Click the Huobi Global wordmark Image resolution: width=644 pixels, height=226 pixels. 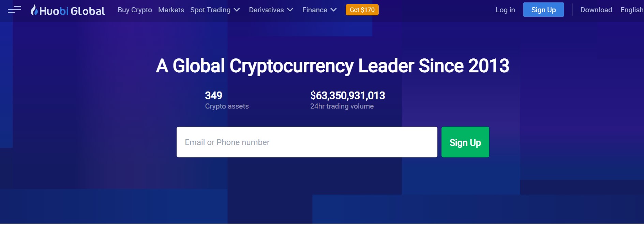pos(73,10)
